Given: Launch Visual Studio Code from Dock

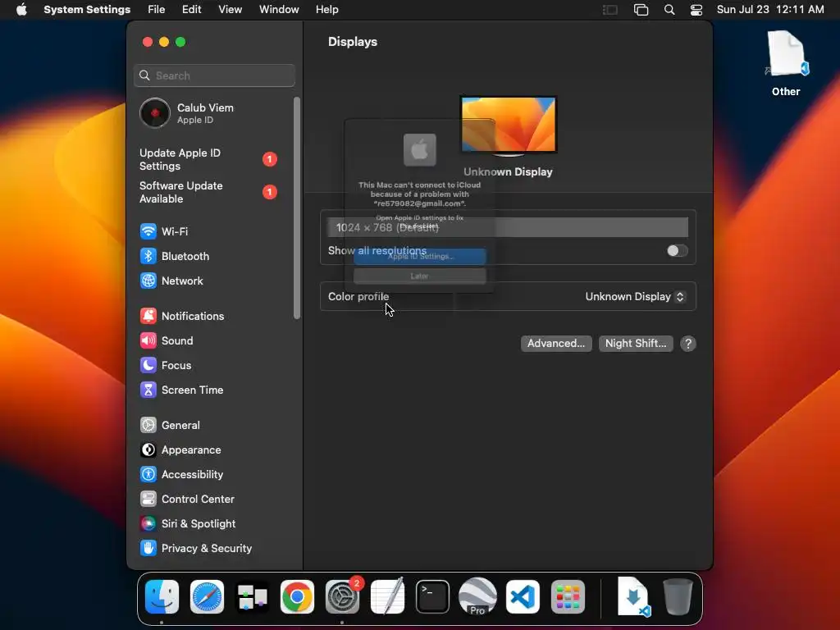Looking at the screenshot, I should coord(523,596).
